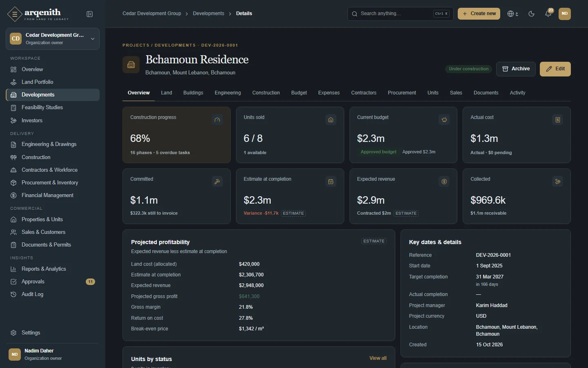Image resolution: width=588 pixels, height=368 pixels.
Task: Switch to the Land tab
Action: [167, 93]
